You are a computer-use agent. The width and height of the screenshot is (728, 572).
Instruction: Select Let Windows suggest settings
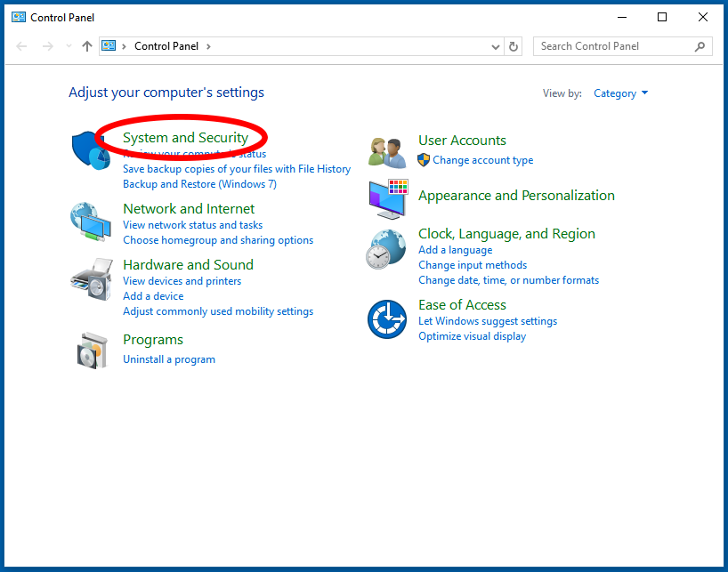(x=488, y=321)
